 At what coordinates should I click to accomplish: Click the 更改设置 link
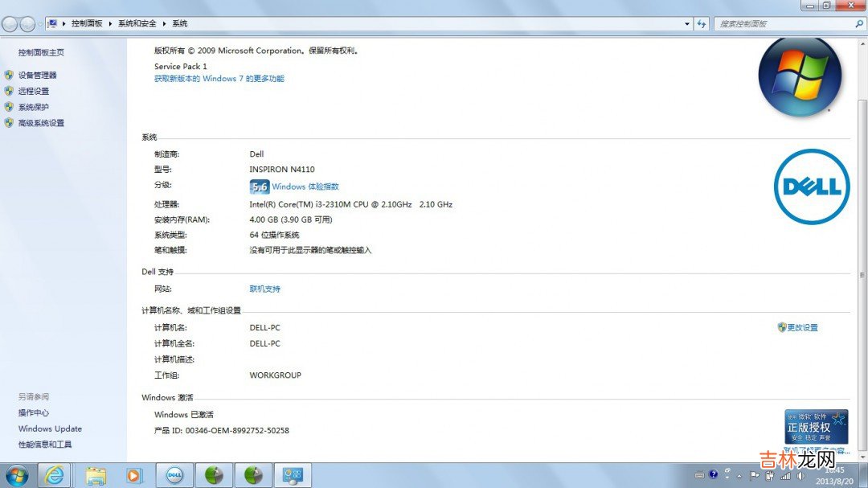[x=802, y=327]
